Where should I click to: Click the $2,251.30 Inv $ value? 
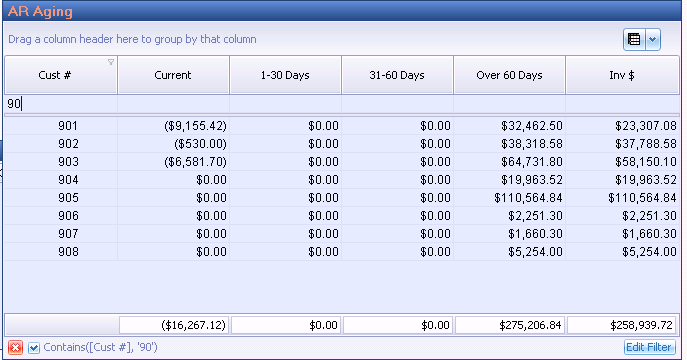click(x=649, y=216)
